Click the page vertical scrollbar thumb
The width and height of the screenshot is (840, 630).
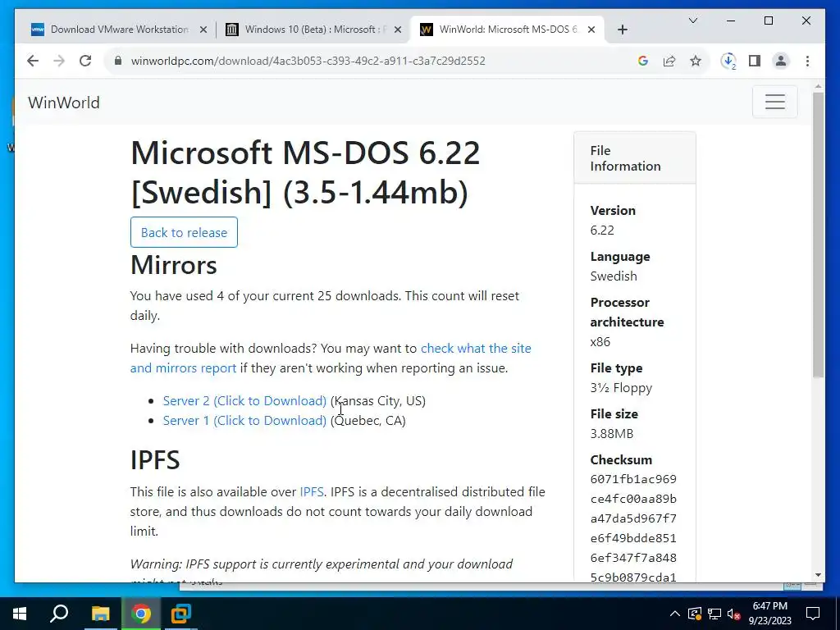click(818, 235)
